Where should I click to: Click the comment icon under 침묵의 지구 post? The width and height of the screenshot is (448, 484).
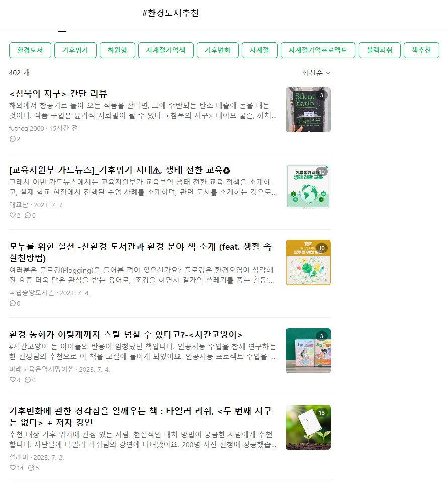[x=13, y=139]
